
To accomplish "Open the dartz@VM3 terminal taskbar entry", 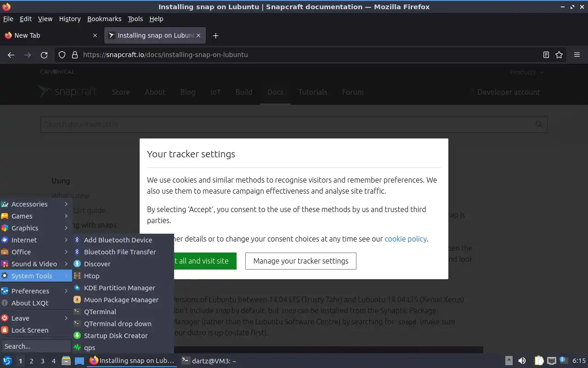I will coord(209,361).
